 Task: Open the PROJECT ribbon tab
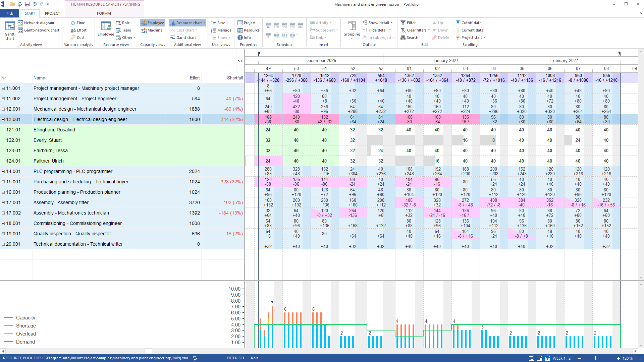tap(52, 13)
